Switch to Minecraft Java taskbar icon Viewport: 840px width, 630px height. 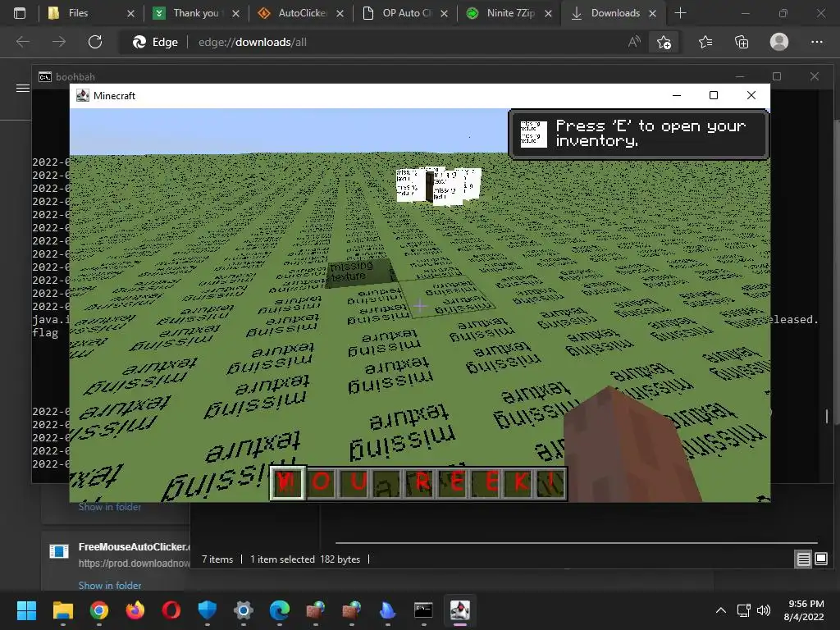[459, 610]
